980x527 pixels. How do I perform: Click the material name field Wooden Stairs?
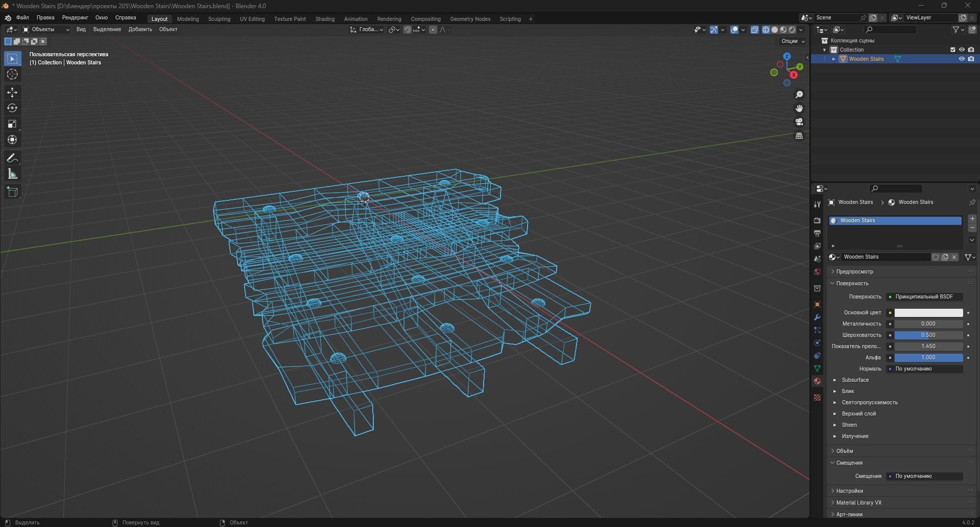tap(885, 257)
